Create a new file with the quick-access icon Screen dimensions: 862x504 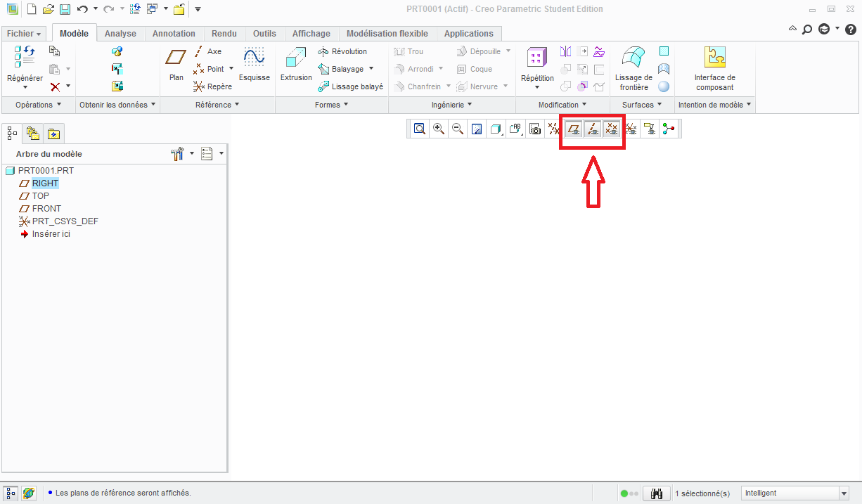click(32, 9)
